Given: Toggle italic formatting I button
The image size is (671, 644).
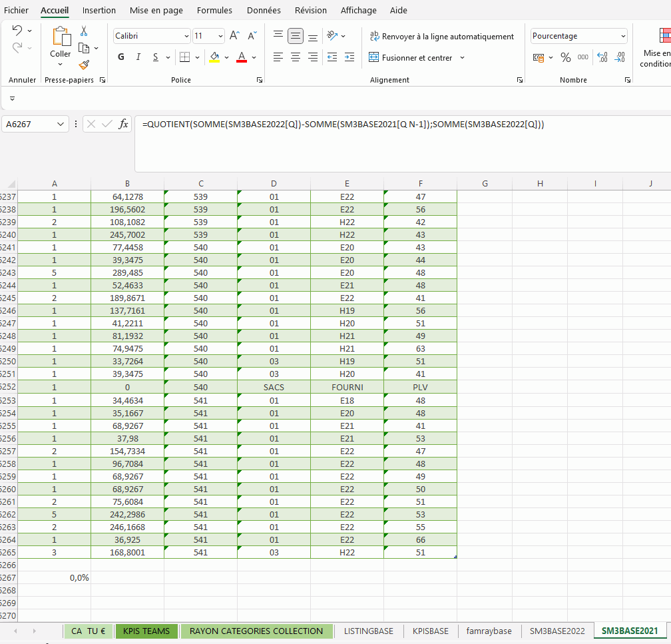Looking at the screenshot, I should click(138, 57).
